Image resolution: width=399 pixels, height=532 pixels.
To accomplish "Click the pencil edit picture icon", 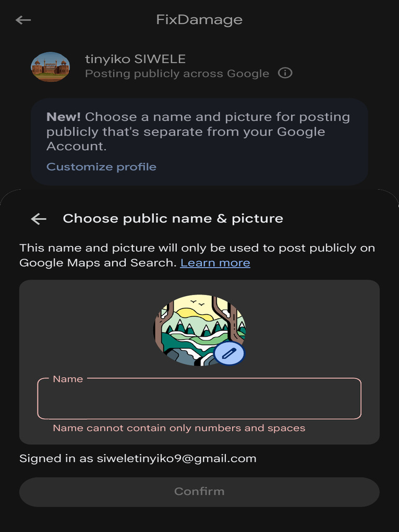I will pyautogui.click(x=229, y=353).
